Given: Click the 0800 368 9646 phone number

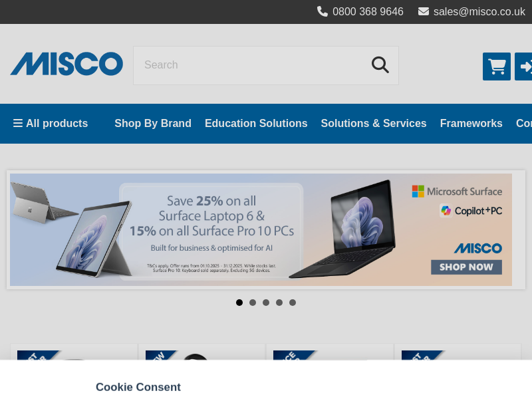Looking at the screenshot, I should pos(368,11).
